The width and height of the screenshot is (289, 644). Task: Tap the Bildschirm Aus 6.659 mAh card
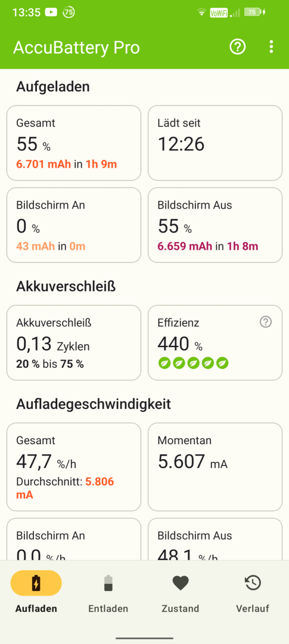click(x=215, y=225)
